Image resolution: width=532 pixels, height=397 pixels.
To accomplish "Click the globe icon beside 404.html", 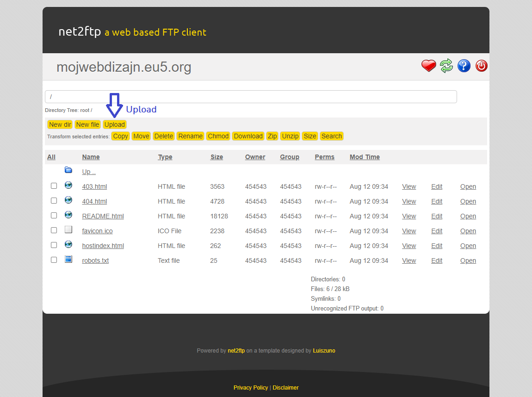I will (x=68, y=200).
